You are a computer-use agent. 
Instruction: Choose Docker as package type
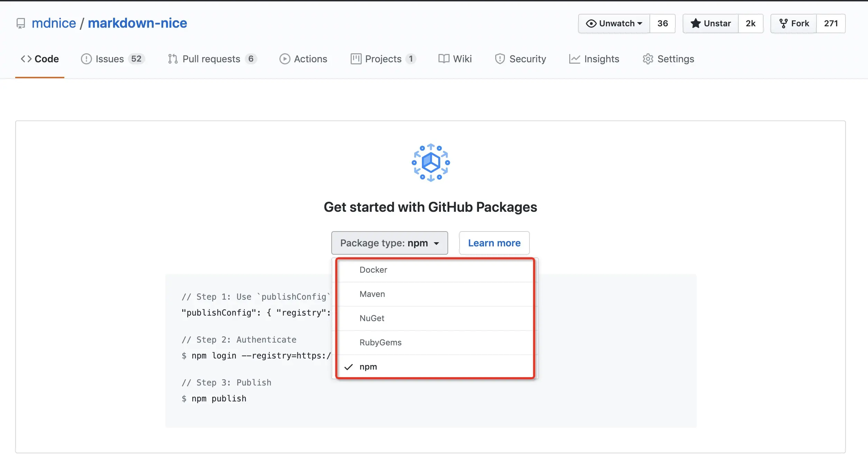(373, 270)
